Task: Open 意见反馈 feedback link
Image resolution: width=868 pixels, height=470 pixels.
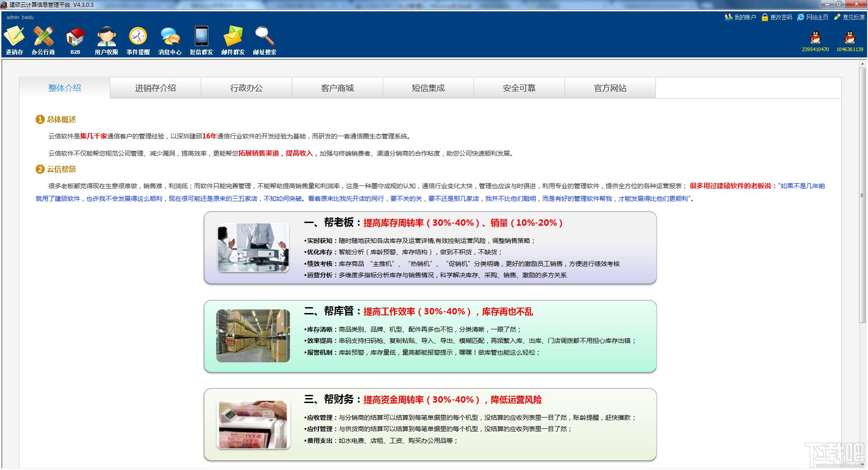Action: (849, 17)
